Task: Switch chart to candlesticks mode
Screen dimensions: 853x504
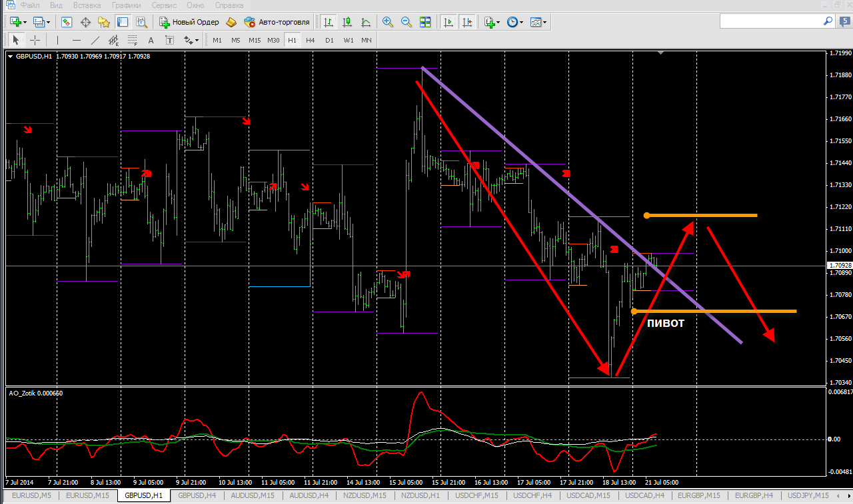Action: click(x=347, y=22)
